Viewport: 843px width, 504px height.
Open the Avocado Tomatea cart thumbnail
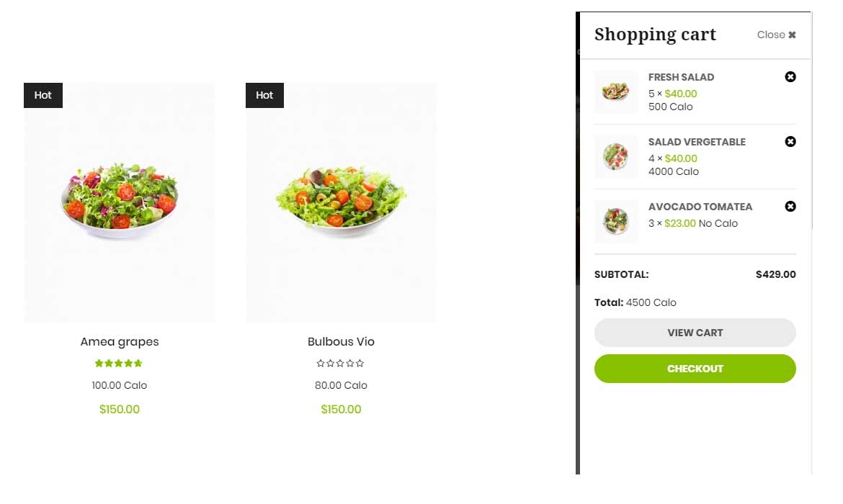click(615, 222)
